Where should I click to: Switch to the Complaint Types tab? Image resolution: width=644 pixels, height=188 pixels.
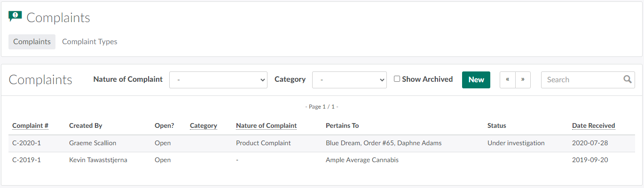point(89,42)
